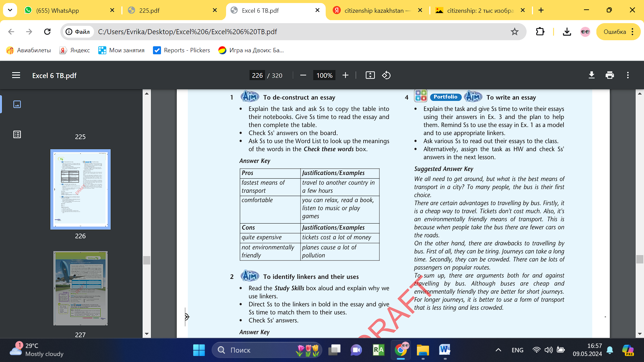Show hidden system tray icons chevron
The image size is (644, 362).
[x=498, y=350]
